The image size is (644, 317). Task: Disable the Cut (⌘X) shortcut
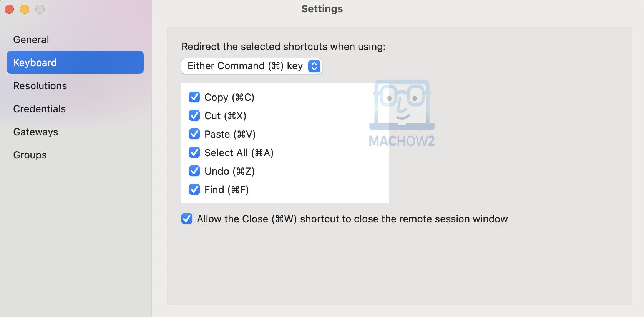pos(194,115)
